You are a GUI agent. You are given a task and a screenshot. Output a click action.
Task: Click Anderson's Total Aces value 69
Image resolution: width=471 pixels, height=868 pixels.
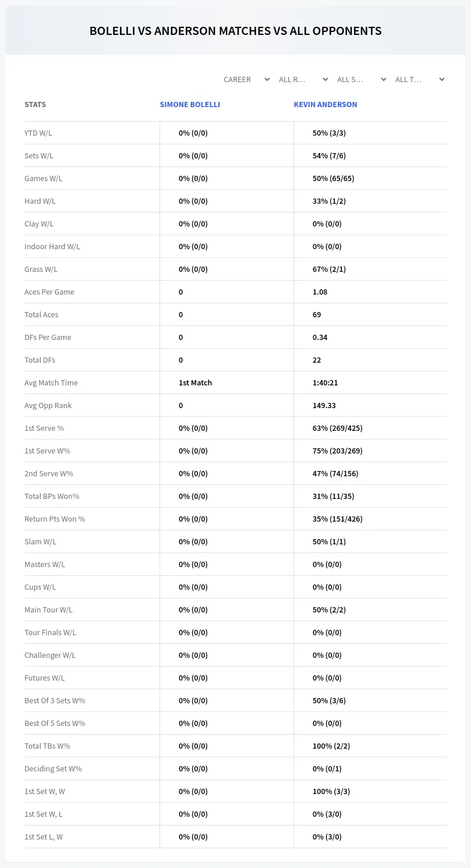[317, 314]
